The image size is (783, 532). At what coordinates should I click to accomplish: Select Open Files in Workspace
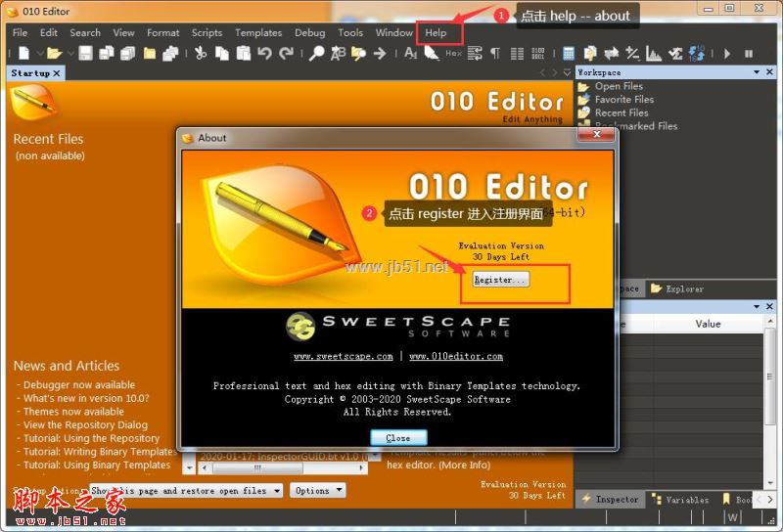coord(619,86)
